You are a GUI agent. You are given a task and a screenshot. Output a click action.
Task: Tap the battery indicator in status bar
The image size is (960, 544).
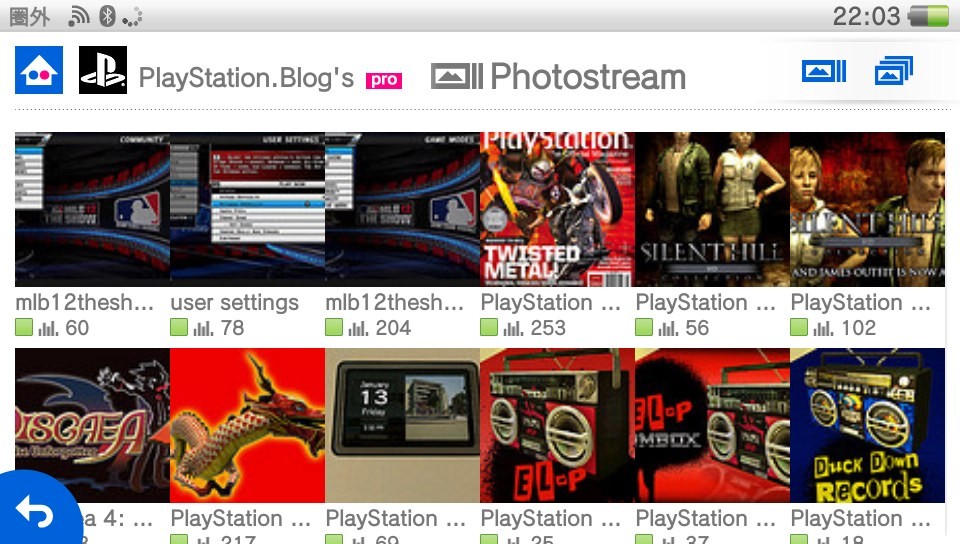pos(929,16)
